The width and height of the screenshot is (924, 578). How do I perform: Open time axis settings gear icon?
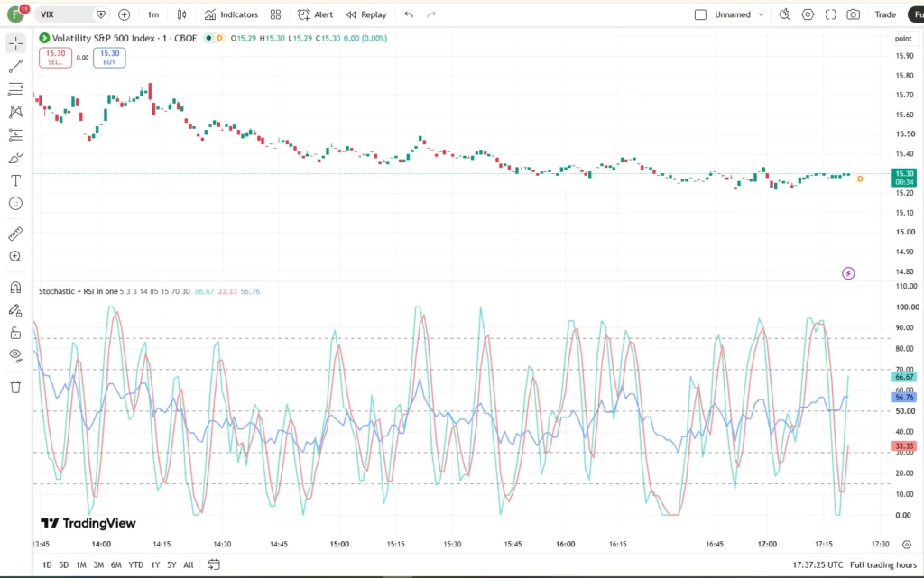(x=907, y=545)
